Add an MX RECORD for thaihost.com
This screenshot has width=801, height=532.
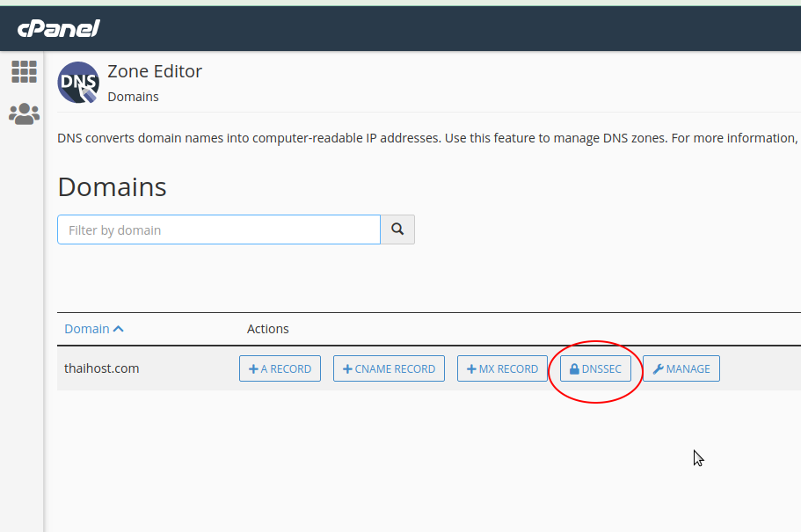501,369
